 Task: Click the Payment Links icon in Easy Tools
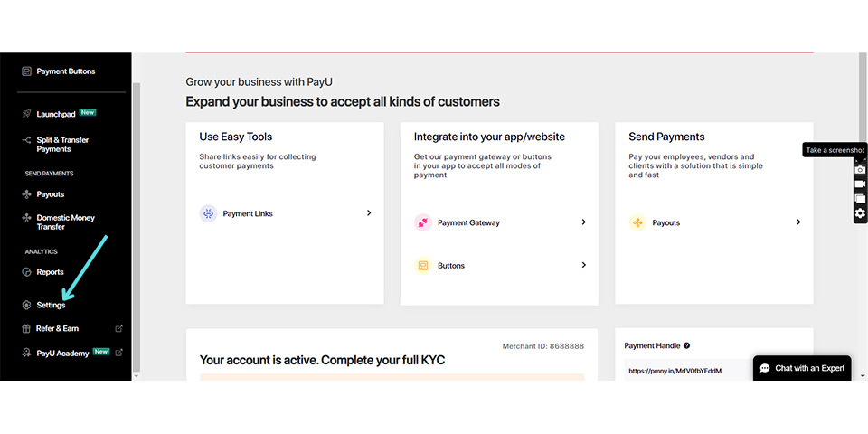(208, 213)
